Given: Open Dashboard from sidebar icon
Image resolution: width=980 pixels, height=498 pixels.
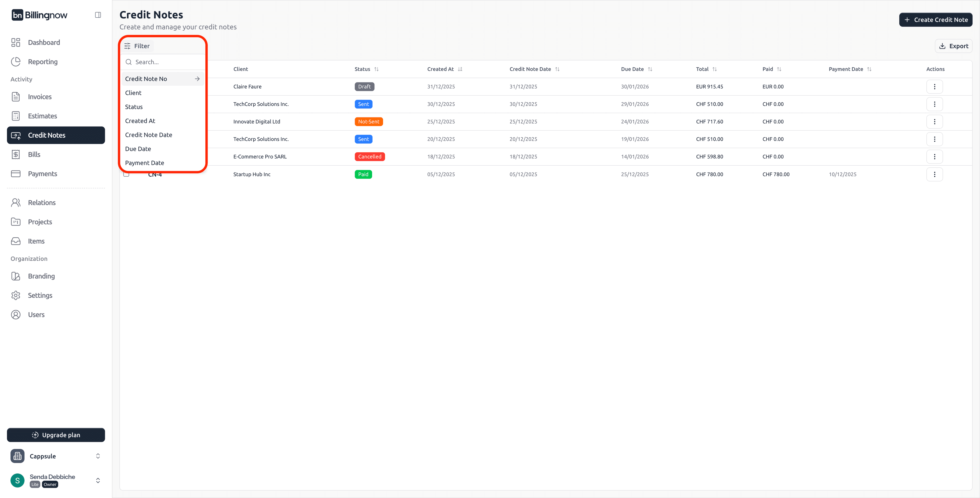Looking at the screenshot, I should pos(16,42).
